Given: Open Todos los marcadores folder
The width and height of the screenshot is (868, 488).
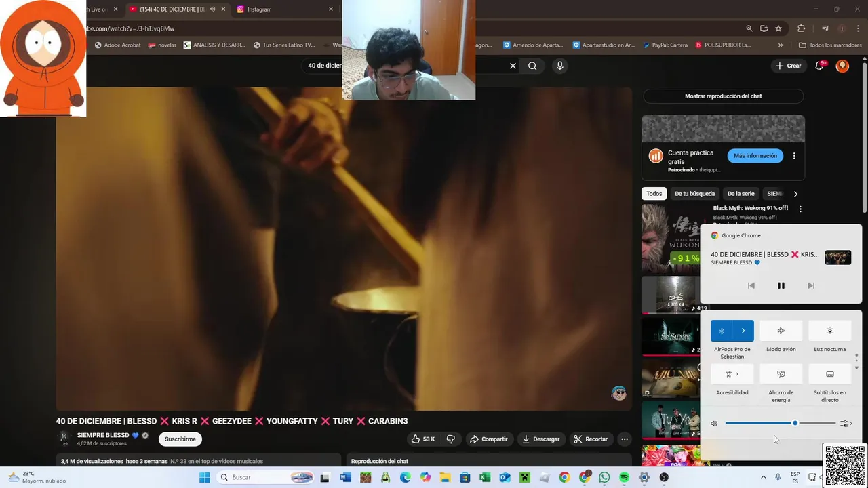Looking at the screenshot, I should (x=830, y=45).
